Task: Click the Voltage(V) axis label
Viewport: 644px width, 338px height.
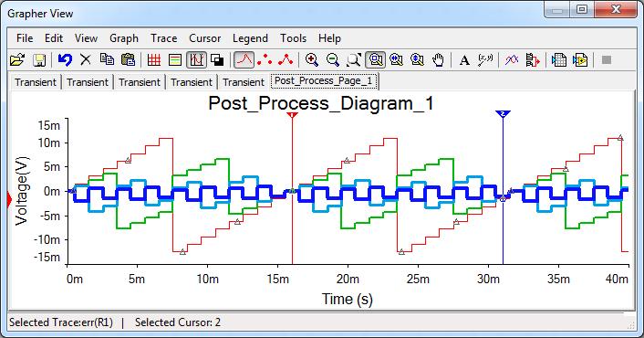Action: coord(21,191)
